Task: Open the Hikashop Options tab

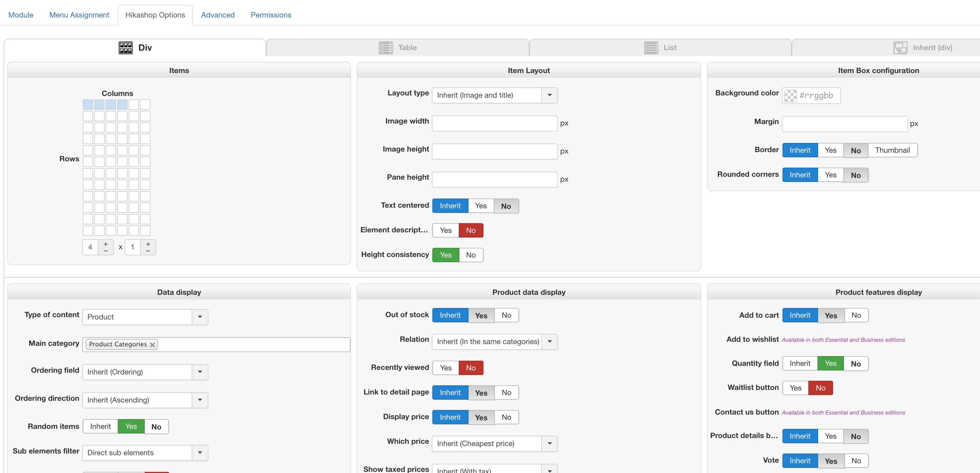Action: (155, 15)
